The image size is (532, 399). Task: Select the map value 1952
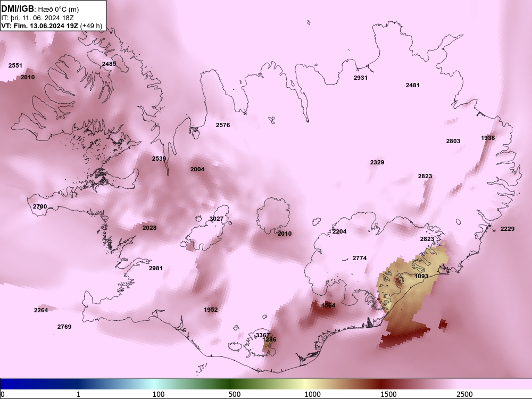(x=211, y=310)
